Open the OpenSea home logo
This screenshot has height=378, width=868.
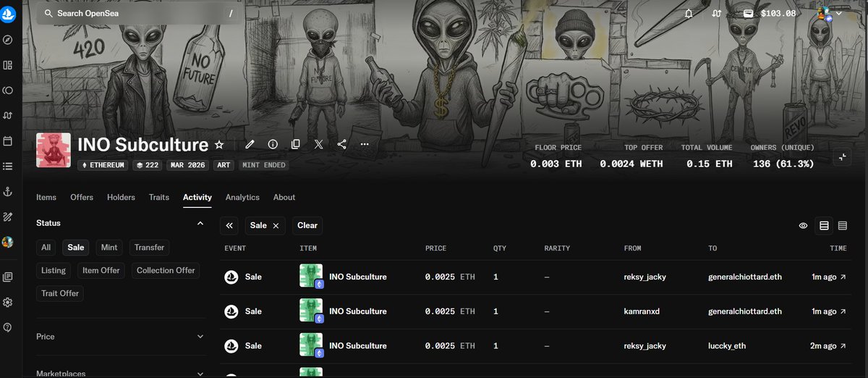coord(8,13)
